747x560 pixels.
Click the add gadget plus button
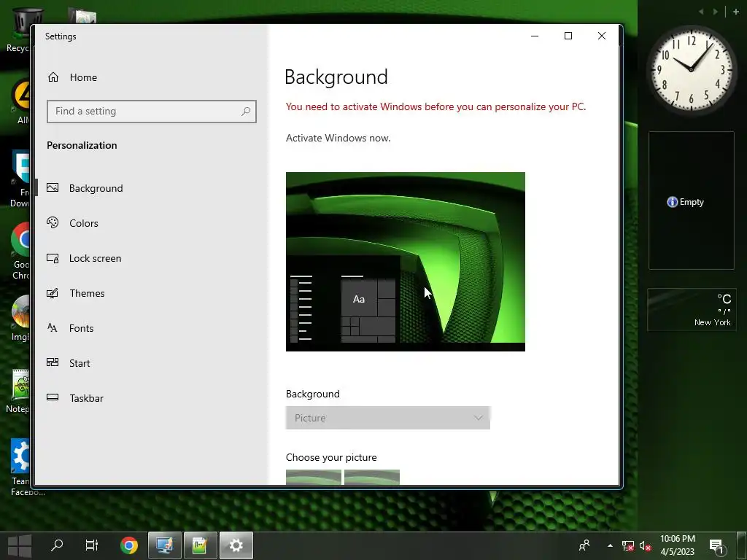[735, 12]
